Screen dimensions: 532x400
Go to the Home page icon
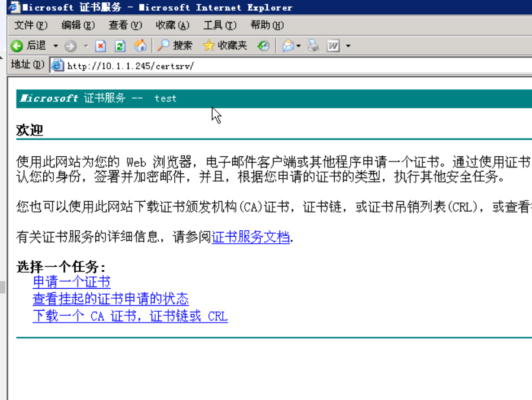pos(140,46)
